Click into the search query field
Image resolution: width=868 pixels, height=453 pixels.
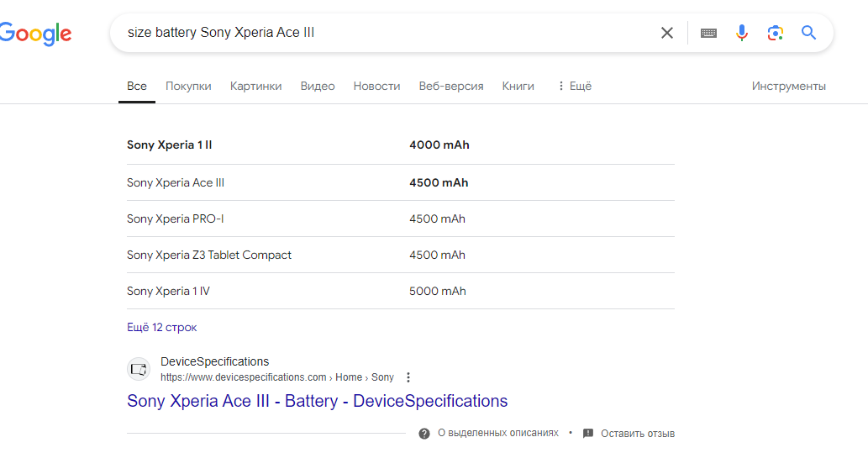[387, 33]
